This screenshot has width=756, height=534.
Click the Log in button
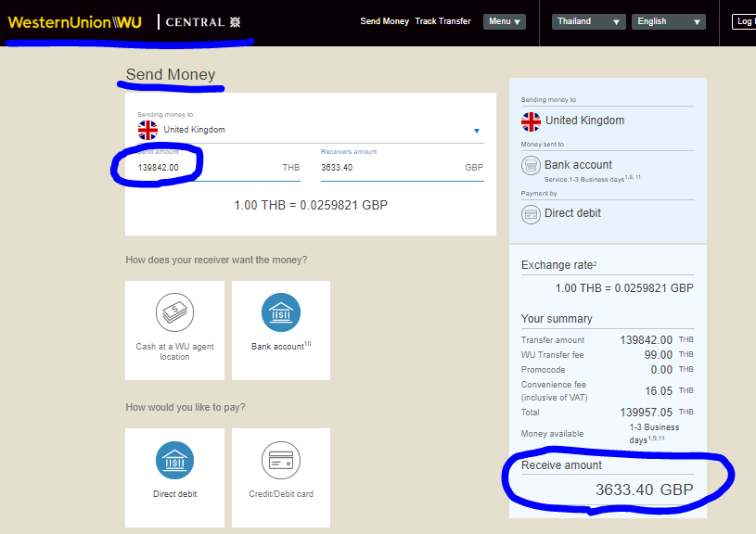744,21
